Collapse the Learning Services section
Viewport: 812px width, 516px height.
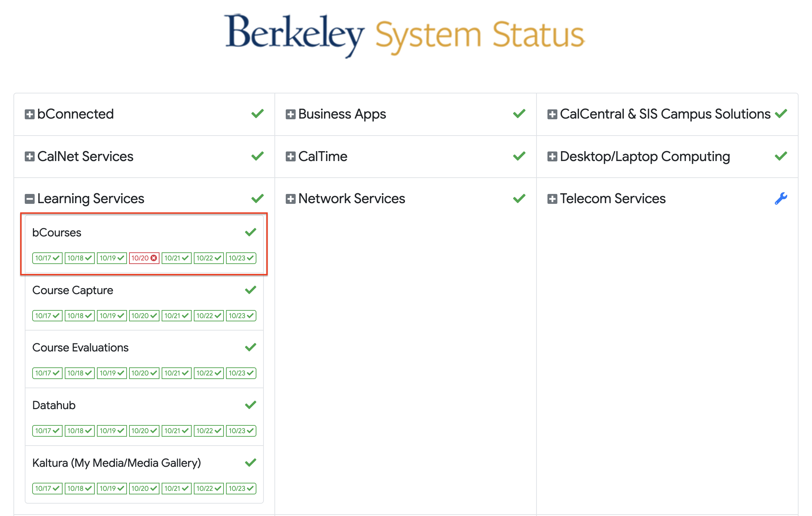tap(29, 199)
